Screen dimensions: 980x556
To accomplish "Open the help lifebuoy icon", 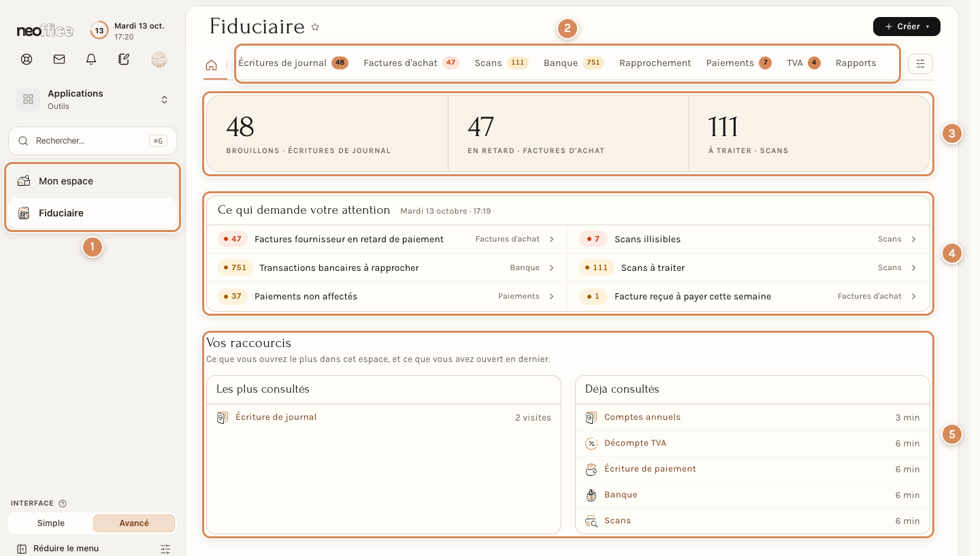I will (x=27, y=59).
